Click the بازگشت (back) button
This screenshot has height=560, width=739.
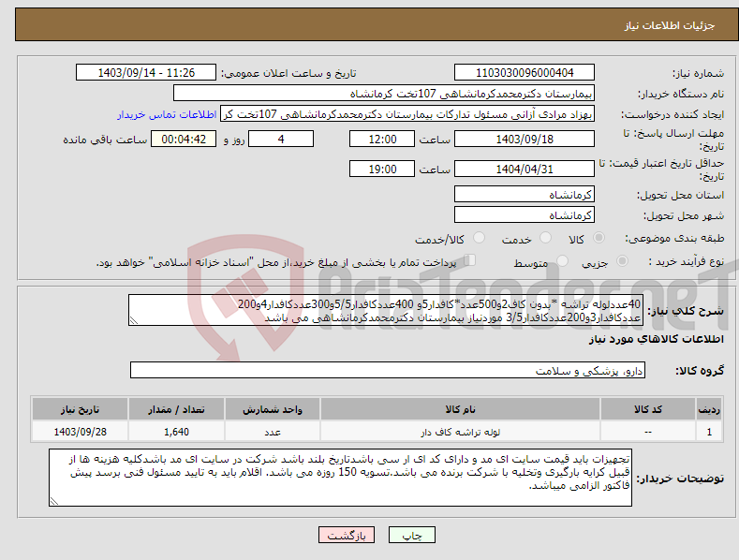click(347, 535)
